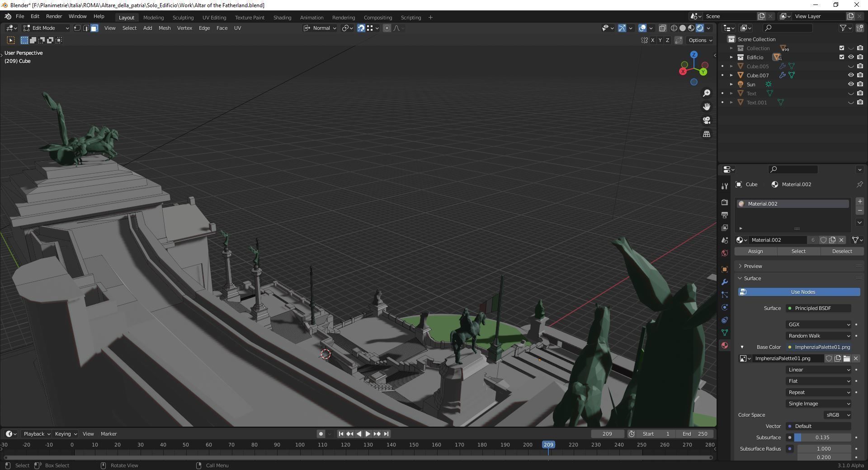The height and width of the screenshot is (470, 868).
Task: Expand the Preview panel
Action: [x=753, y=266]
